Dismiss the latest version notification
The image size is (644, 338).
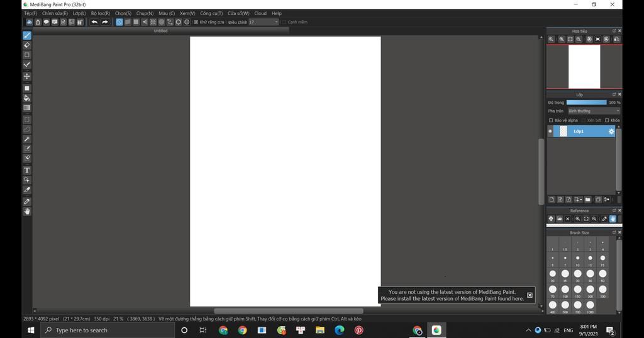(x=530, y=295)
